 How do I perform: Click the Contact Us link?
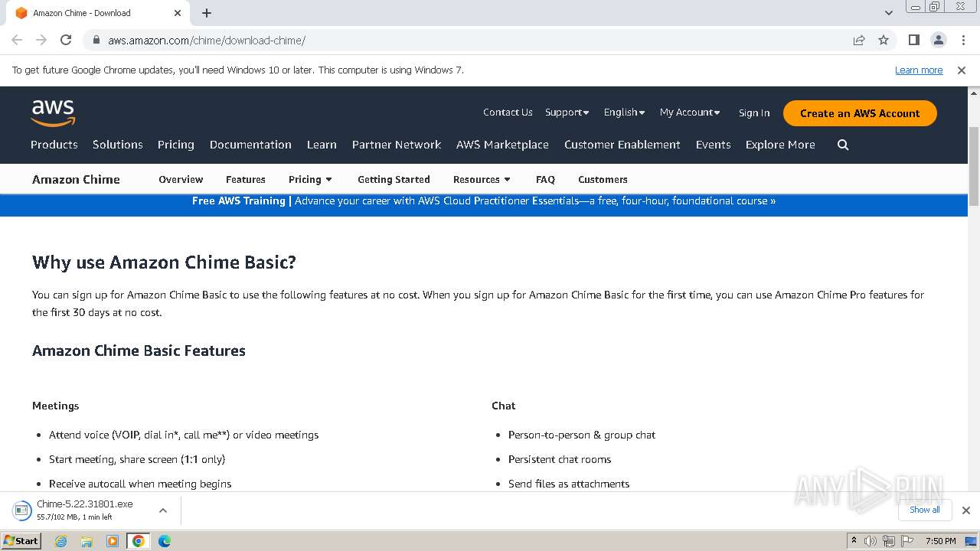[x=508, y=112]
